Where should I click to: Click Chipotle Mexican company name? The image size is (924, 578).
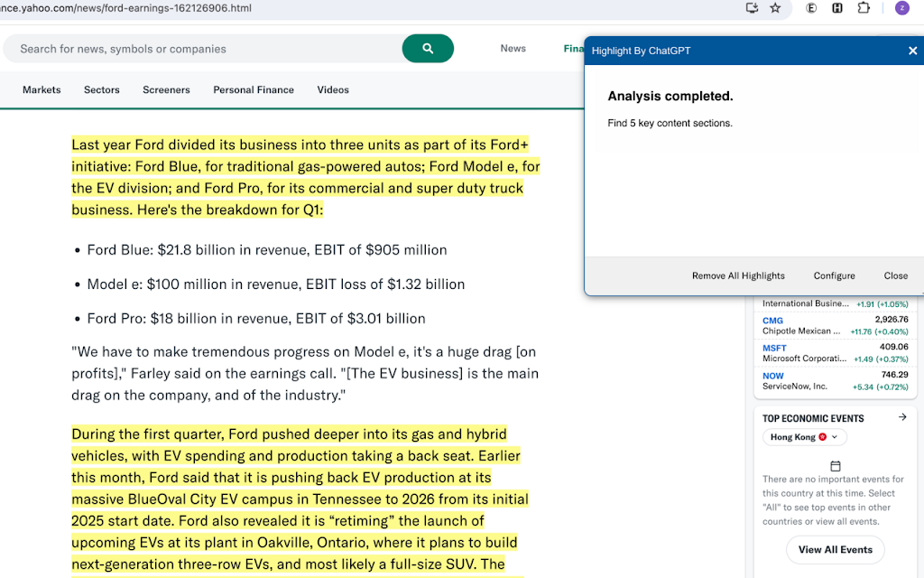pyautogui.click(x=801, y=331)
